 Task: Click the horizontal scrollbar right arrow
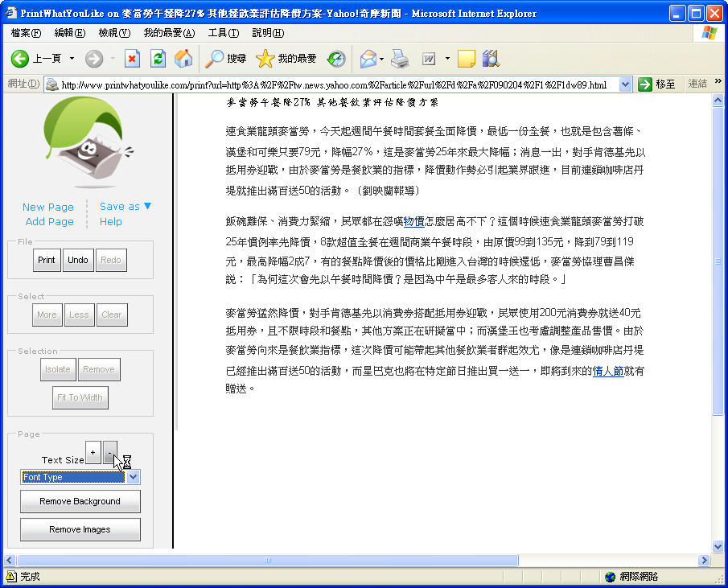[x=704, y=560]
